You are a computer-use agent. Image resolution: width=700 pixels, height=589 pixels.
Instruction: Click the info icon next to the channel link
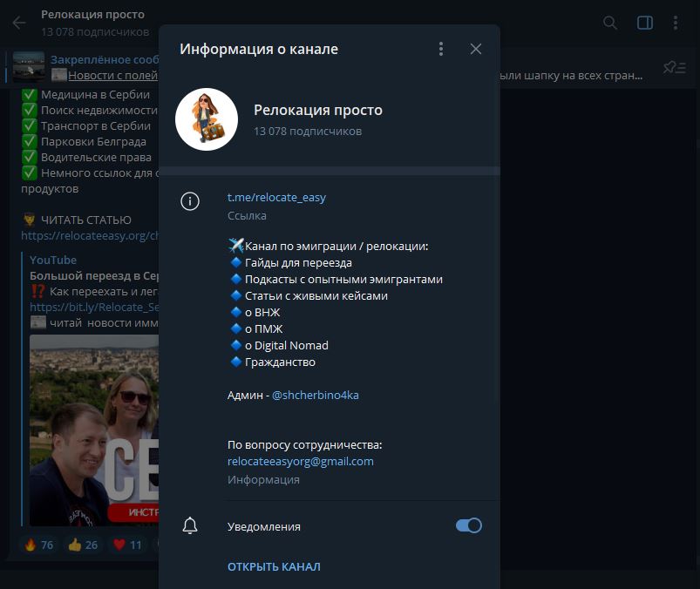[x=191, y=200]
